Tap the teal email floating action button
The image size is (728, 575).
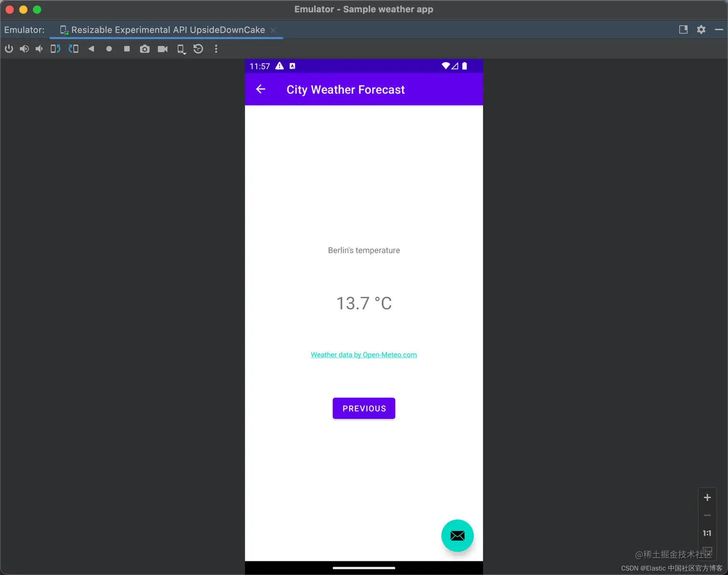[x=457, y=536]
